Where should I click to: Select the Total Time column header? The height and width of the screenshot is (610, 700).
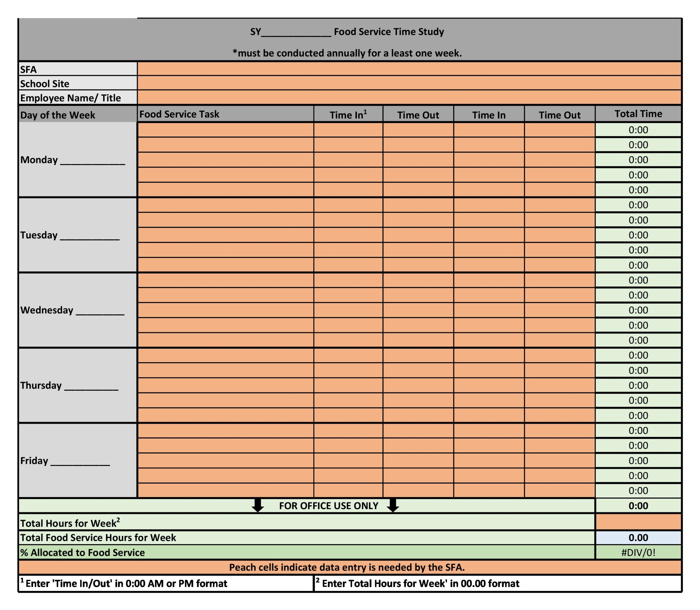[x=638, y=114]
